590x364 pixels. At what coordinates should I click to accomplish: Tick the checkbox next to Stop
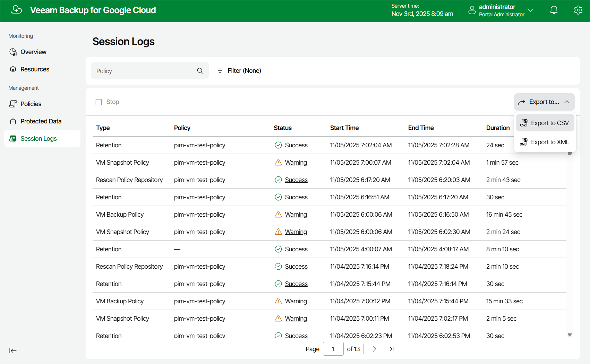click(99, 102)
